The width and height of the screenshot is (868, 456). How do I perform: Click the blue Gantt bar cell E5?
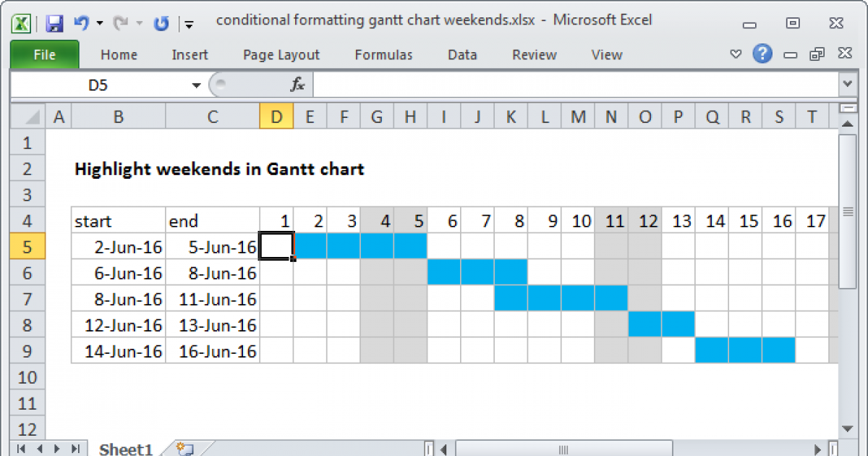[x=310, y=247]
